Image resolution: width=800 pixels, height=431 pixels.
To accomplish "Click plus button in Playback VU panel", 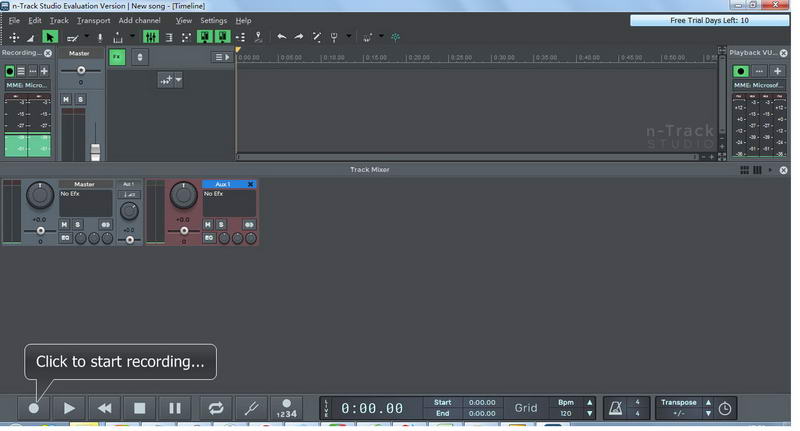I will click(777, 71).
